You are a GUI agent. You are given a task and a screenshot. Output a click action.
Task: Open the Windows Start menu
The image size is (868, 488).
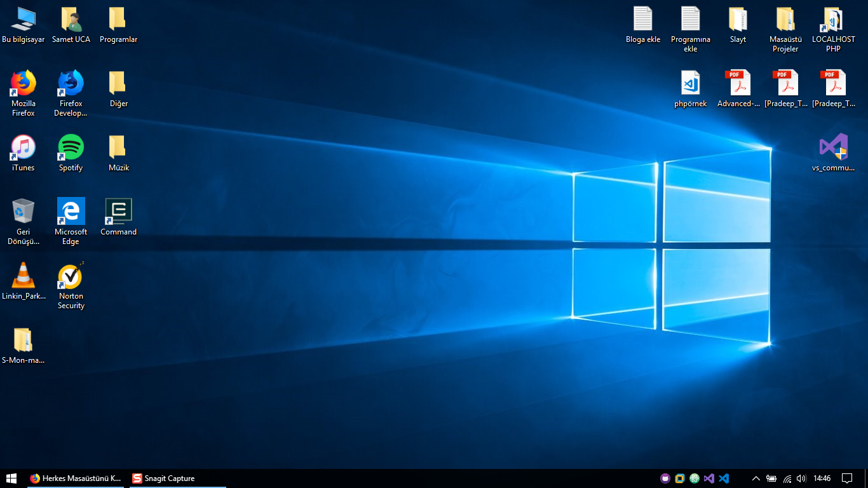tap(11, 478)
